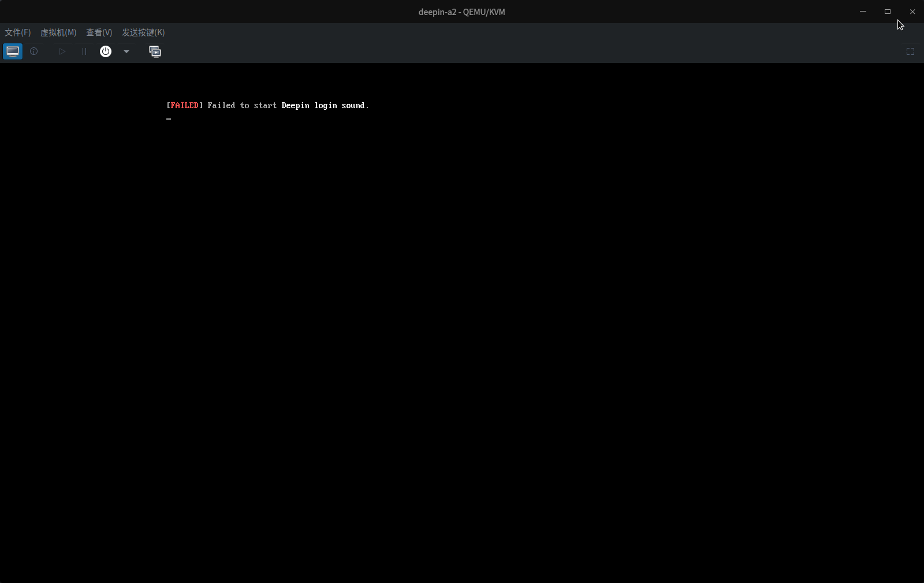Power off the virtual machine

[106, 51]
